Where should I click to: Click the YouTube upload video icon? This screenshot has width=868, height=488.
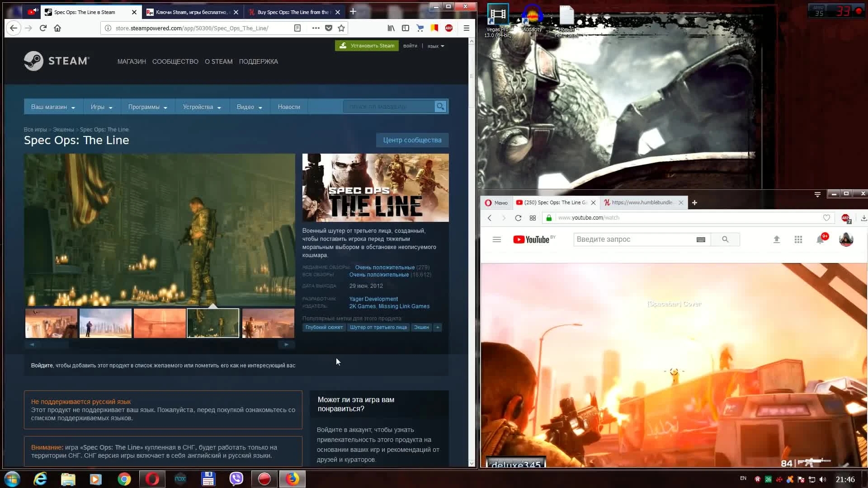point(776,239)
